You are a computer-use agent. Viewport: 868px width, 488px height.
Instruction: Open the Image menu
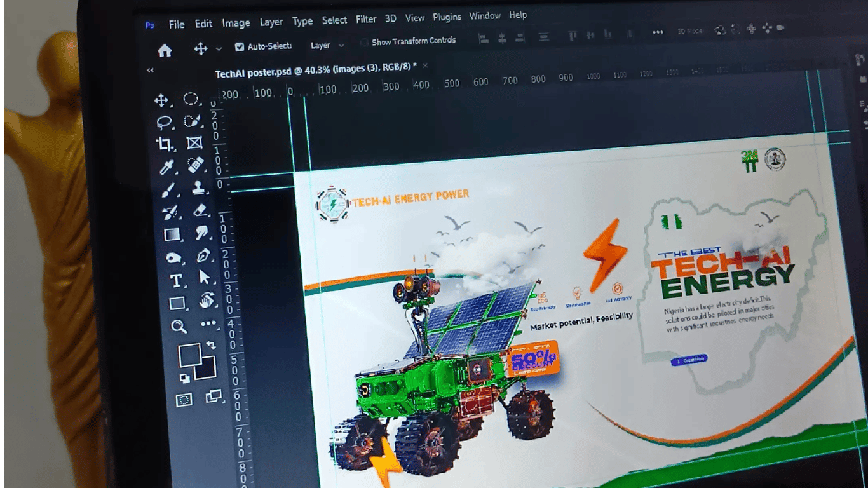tap(236, 23)
